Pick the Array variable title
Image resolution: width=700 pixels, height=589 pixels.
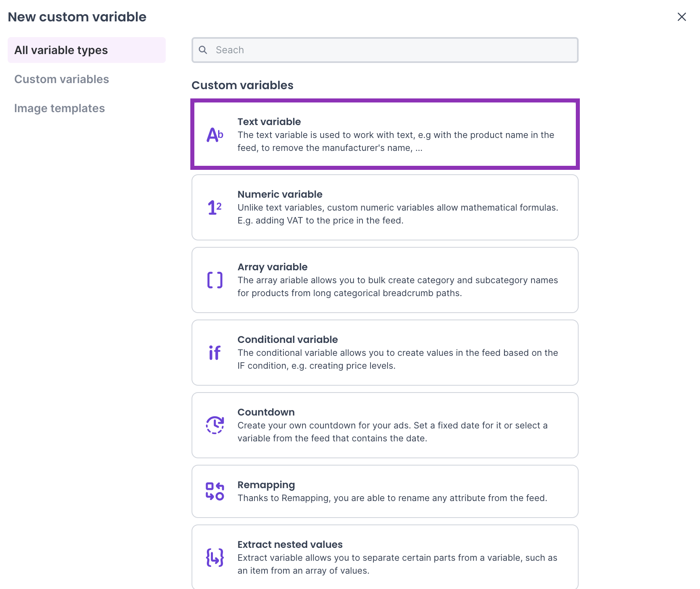[272, 267]
